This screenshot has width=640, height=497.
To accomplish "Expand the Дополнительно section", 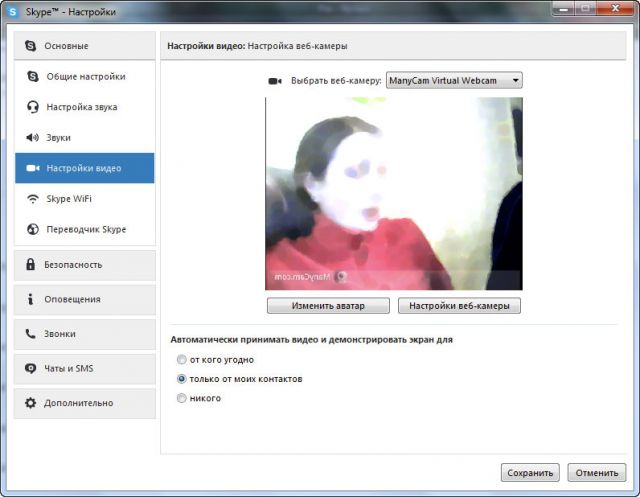I will (85, 404).
